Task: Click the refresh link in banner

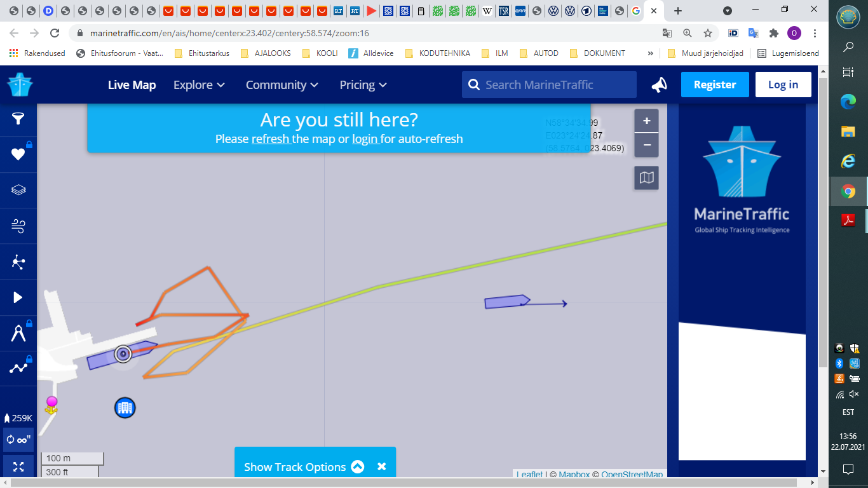Action: pyautogui.click(x=271, y=139)
